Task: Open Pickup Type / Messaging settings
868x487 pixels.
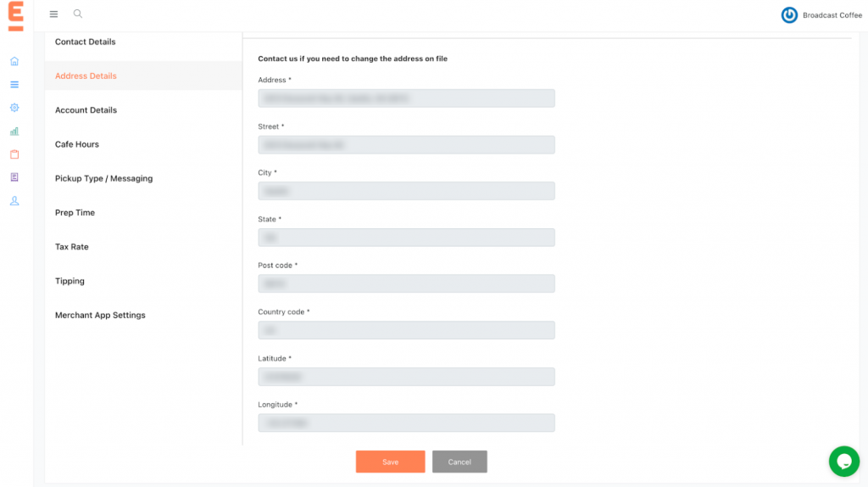Action: 103,178
